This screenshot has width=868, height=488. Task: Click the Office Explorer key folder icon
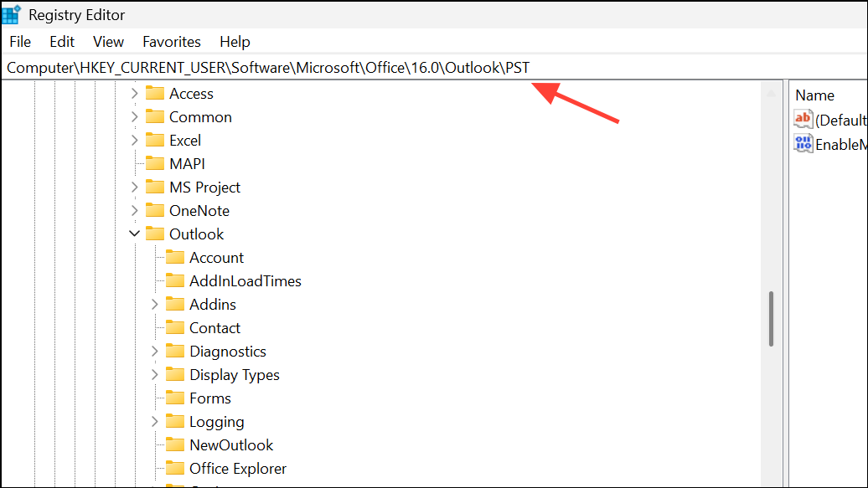(175, 468)
